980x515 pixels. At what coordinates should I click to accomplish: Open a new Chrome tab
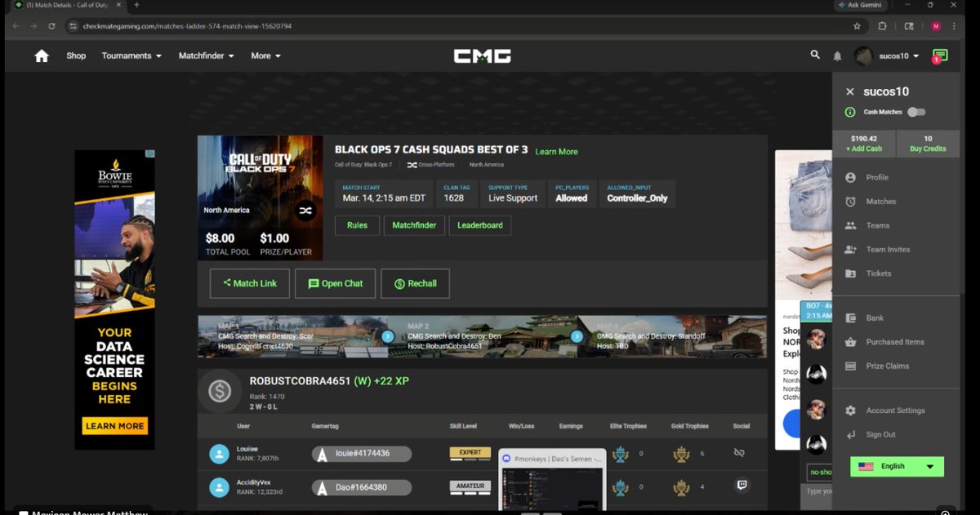(136, 5)
